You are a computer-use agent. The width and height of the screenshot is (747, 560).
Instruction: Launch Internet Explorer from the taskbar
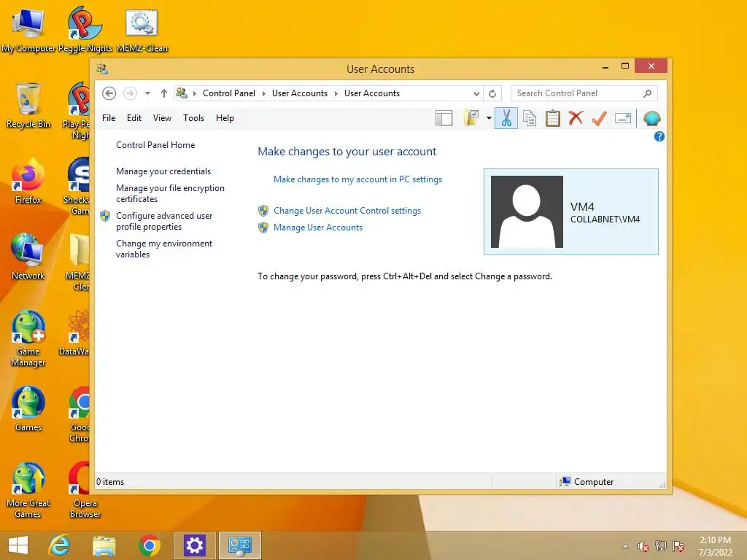(60, 545)
